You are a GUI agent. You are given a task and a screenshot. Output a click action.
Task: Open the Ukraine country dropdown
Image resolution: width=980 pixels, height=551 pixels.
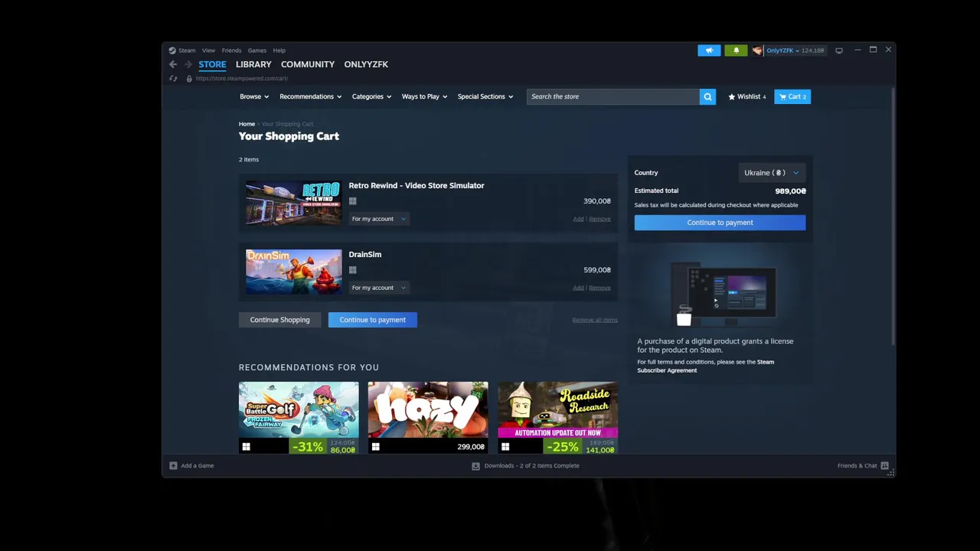tap(772, 173)
